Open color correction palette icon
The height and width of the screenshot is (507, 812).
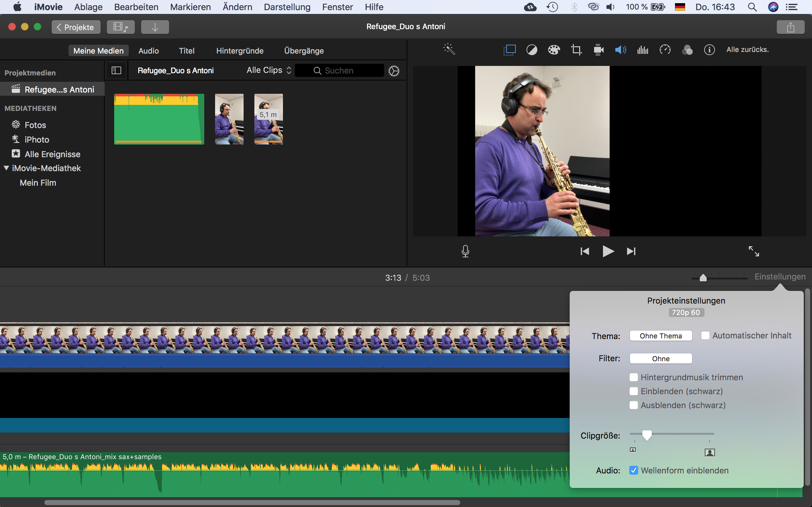pos(553,50)
